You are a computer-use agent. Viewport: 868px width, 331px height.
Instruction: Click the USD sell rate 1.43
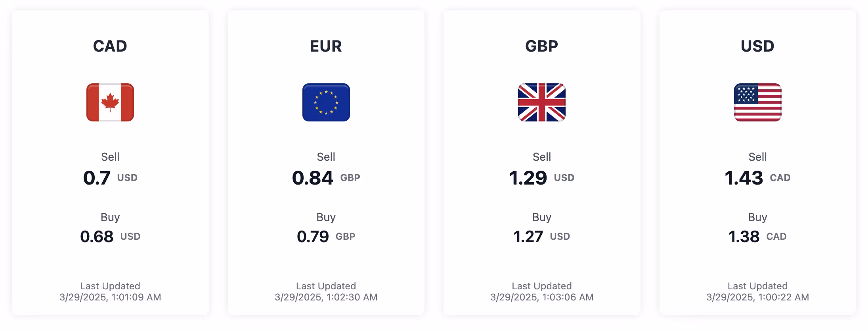click(744, 178)
